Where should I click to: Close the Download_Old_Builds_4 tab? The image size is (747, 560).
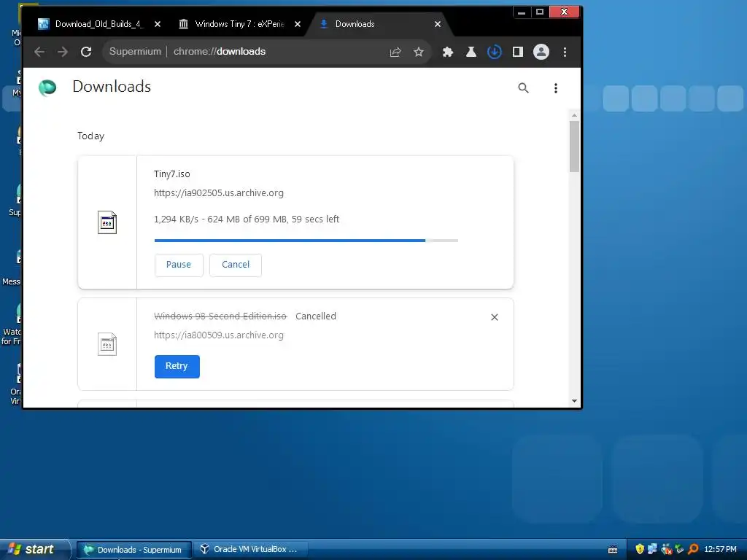158,24
